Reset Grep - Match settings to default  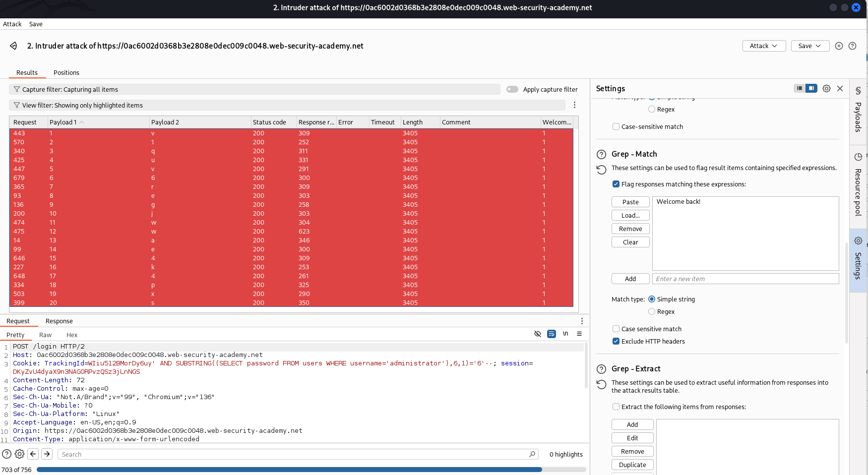point(601,170)
